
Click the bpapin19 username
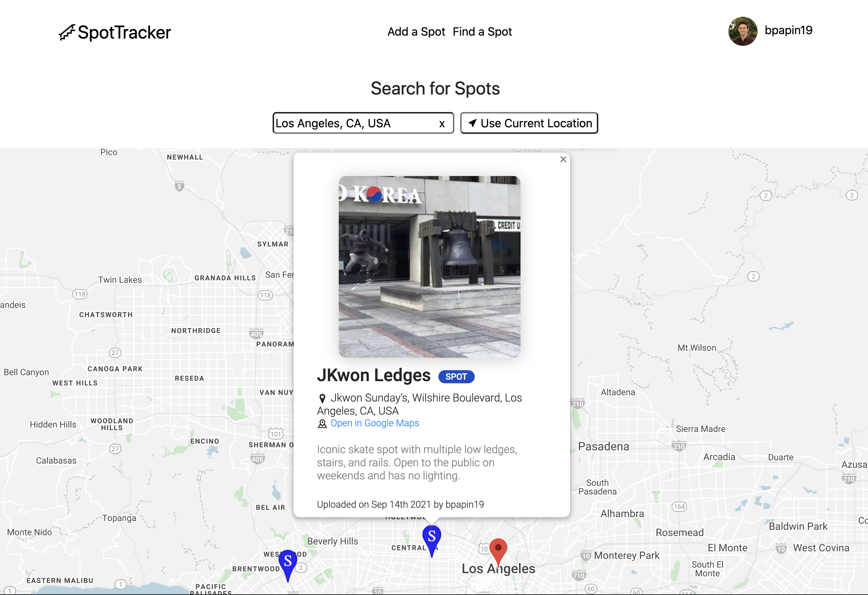(x=788, y=30)
